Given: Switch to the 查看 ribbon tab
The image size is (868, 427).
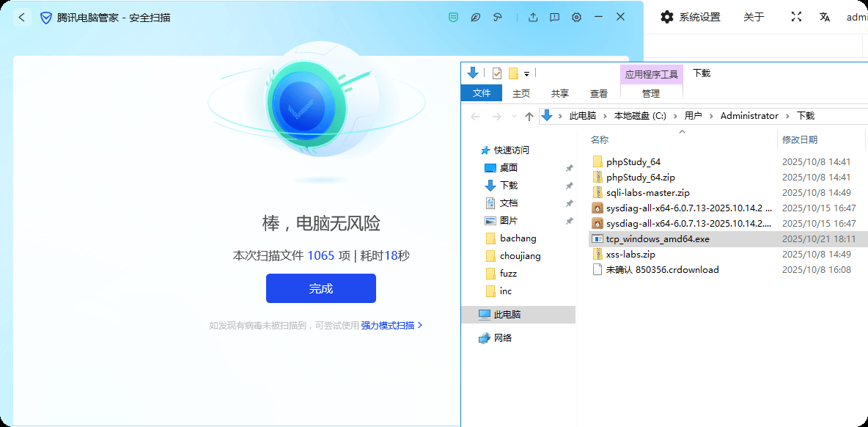Looking at the screenshot, I should pos(599,93).
